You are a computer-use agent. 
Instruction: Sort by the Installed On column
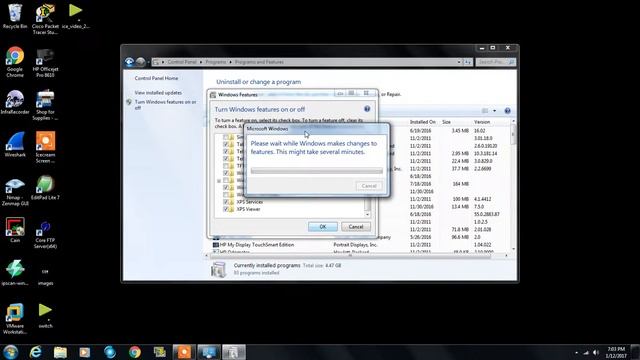pyautogui.click(x=422, y=122)
